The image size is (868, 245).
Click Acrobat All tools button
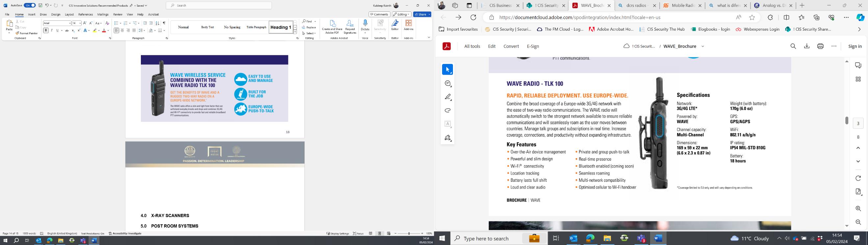[472, 46]
